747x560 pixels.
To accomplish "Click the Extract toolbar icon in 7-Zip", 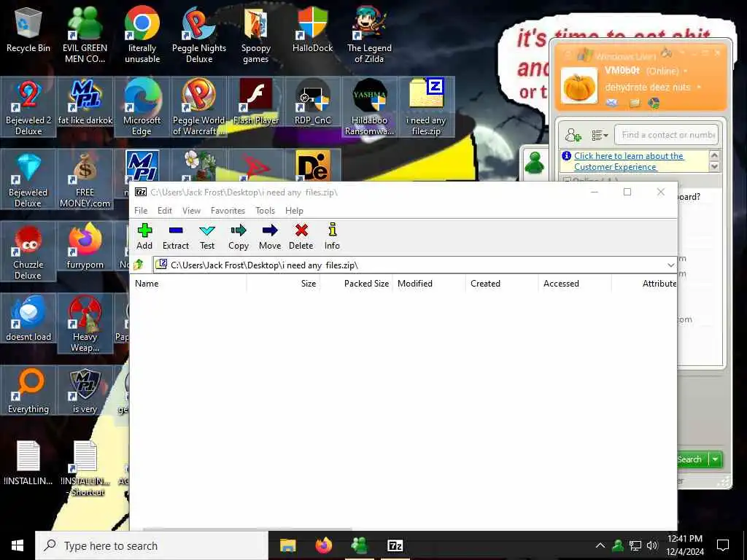I will [176, 237].
